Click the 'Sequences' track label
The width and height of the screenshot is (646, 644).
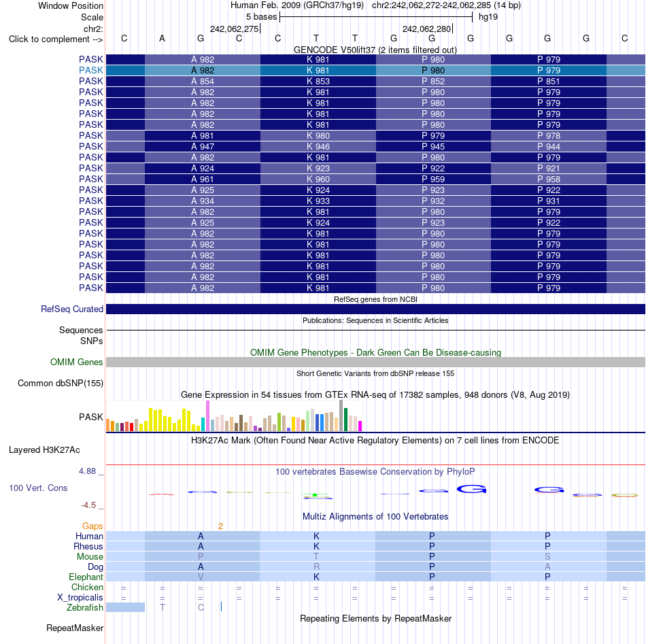click(x=81, y=330)
